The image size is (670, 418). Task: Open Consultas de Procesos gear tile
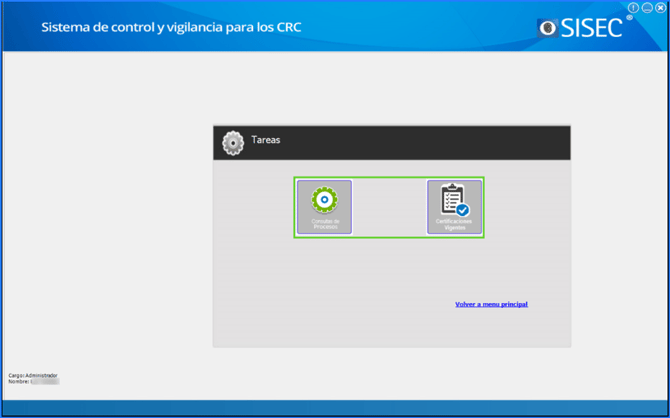pos(324,207)
